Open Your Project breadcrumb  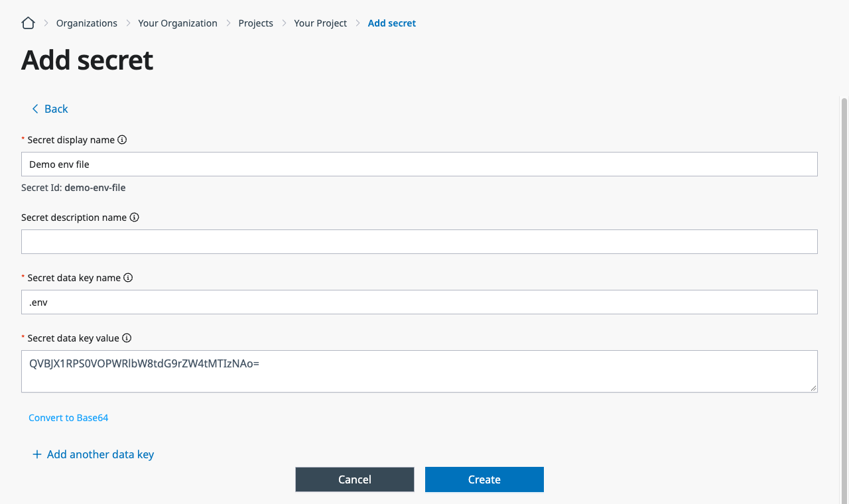click(320, 23)
